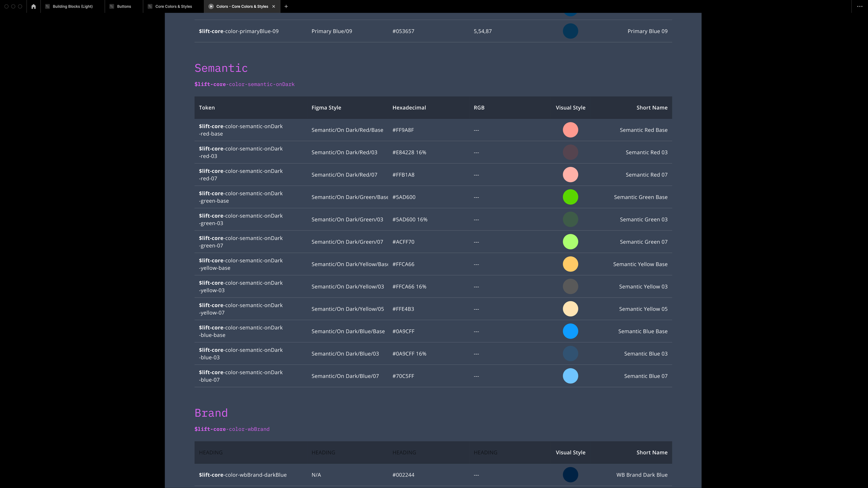868x488 pixels.
Task: Click the Semantic Green Base swatch
Action: [570, 197]
